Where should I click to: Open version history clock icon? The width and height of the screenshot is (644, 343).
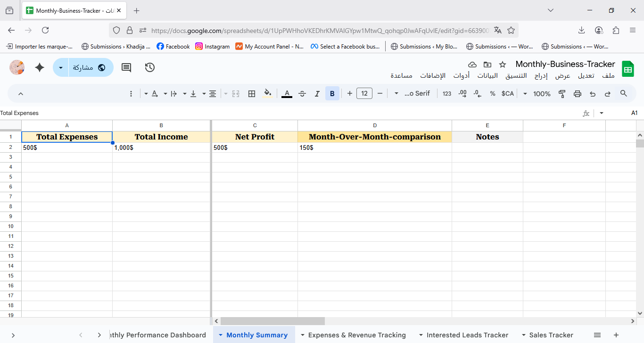pos(150,67)
